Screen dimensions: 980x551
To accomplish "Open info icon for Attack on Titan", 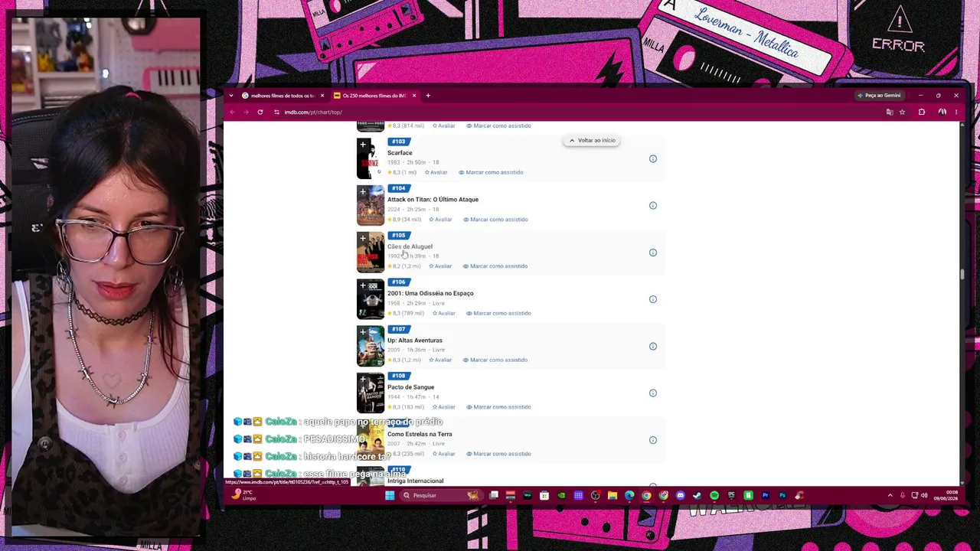I will tap(653, 205).
